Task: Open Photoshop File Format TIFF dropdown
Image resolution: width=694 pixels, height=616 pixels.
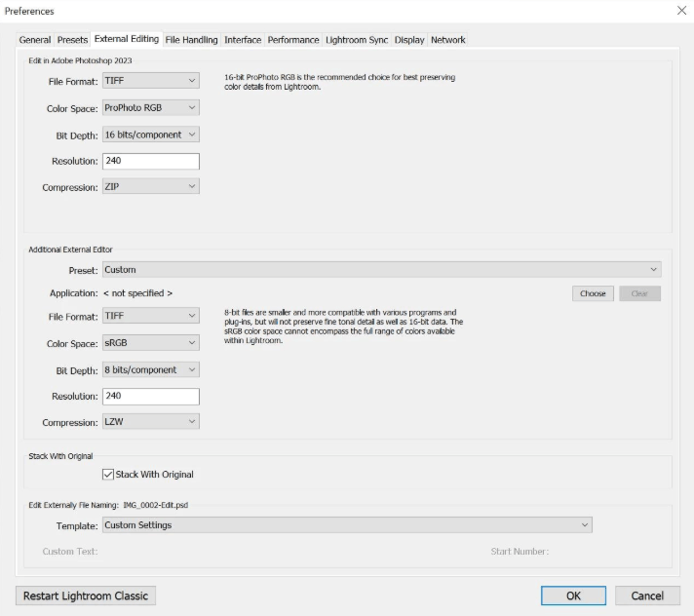Action: tap(151, 81)
